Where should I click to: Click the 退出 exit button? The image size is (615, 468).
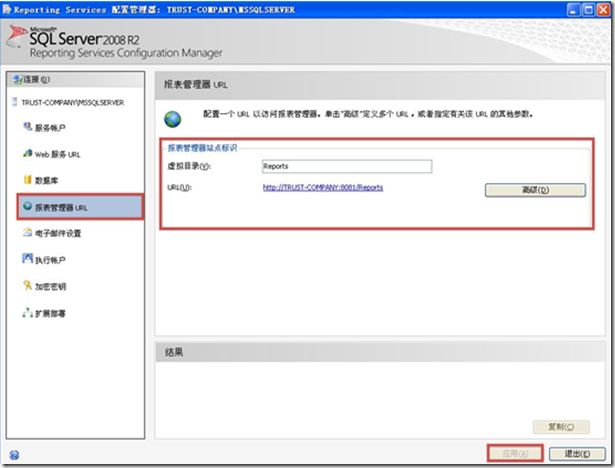coord(577,454)
